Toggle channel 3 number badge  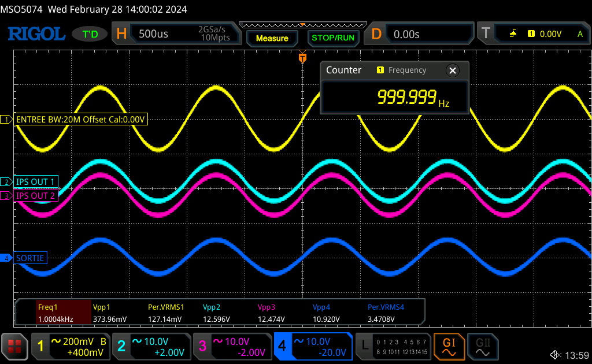click(x=202, y=346)
